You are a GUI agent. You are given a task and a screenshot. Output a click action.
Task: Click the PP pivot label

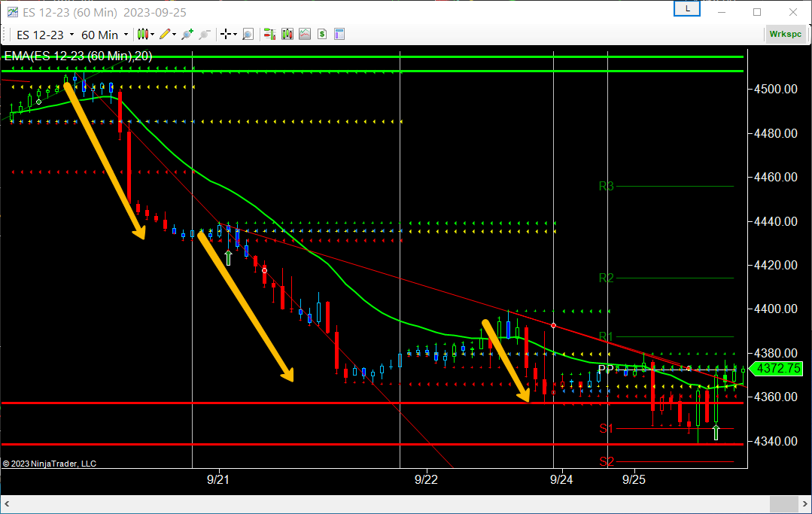point(606,369)
